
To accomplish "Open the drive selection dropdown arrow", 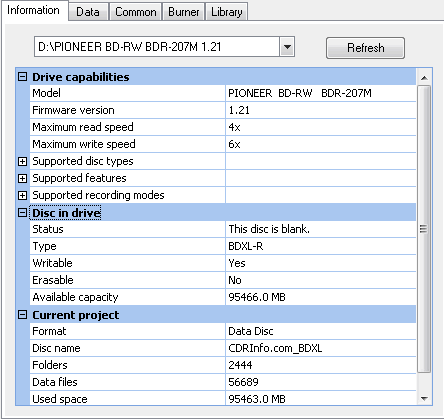I will coord(287,47).
